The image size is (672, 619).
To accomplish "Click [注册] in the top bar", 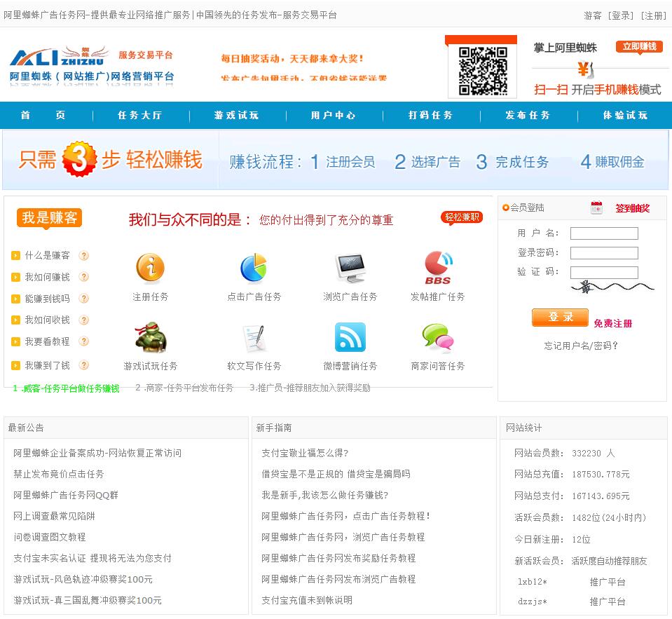I will pyautogui.click(x=654, y=15).
